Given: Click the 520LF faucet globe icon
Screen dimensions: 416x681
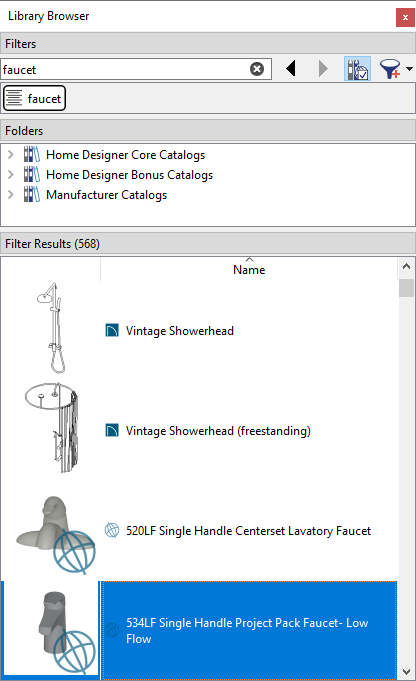Looking at the screenshot, I should pos(112,530).
